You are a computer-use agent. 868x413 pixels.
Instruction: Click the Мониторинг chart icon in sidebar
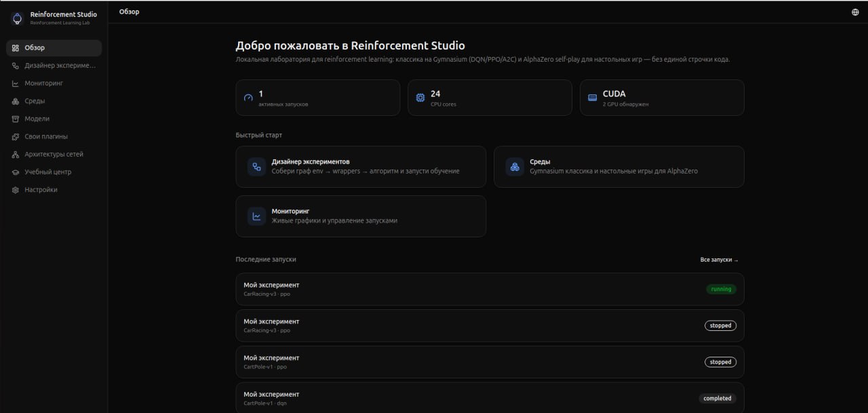pyautogui.click(x=16, y=83)
